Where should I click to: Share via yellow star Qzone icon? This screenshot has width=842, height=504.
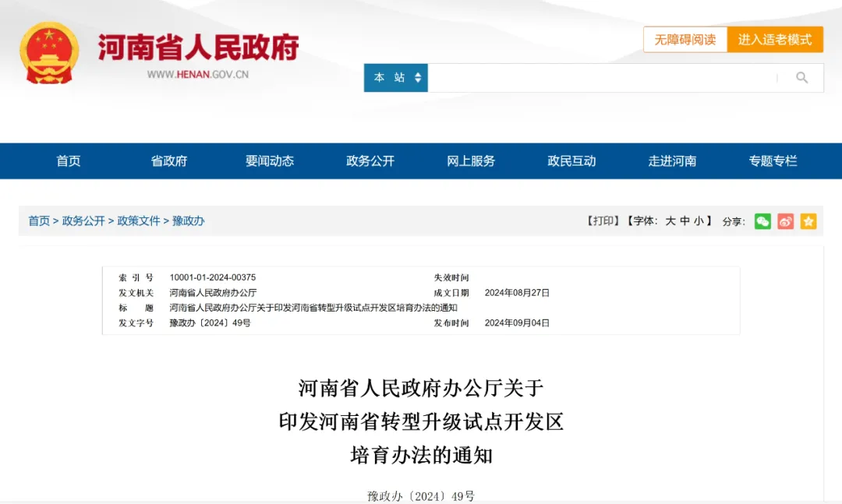808,221
